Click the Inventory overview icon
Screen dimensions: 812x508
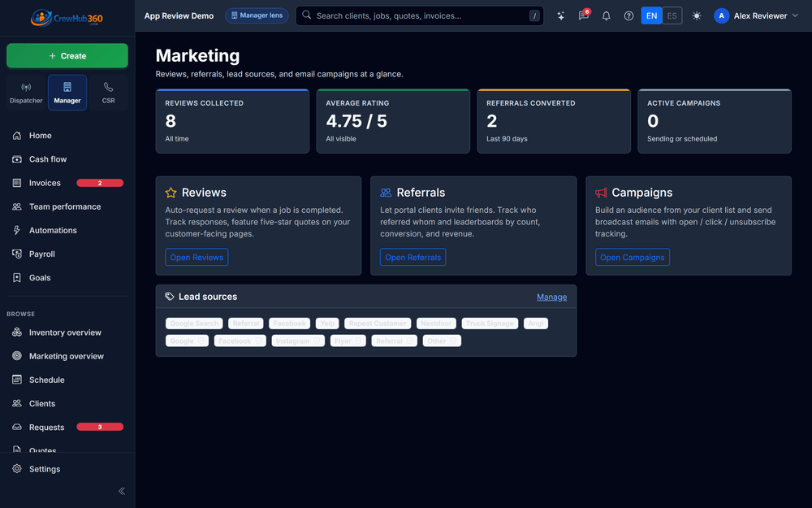coord(17,332)
